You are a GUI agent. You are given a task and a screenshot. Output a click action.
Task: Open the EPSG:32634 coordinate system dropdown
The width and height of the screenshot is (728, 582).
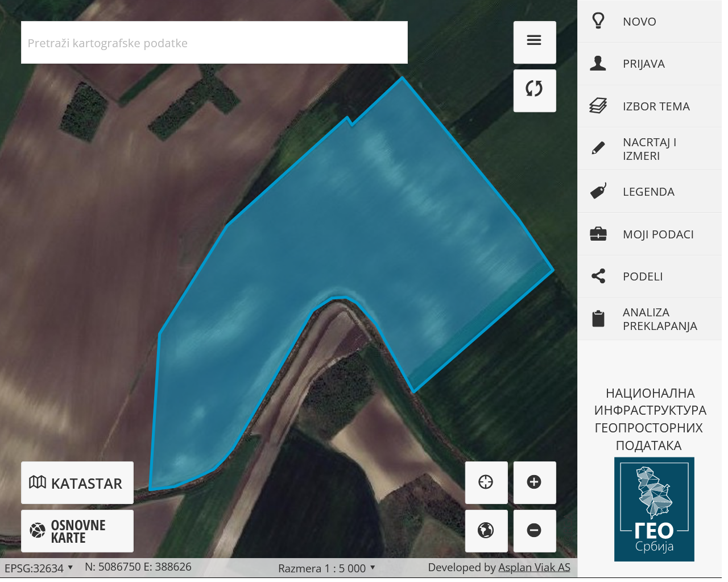[x=39, y=568]
